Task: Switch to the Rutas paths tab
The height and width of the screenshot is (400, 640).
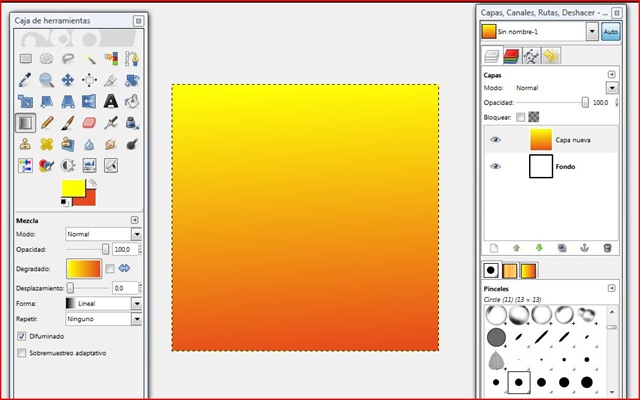Action: pyautogui.click(x=531, y=56)
